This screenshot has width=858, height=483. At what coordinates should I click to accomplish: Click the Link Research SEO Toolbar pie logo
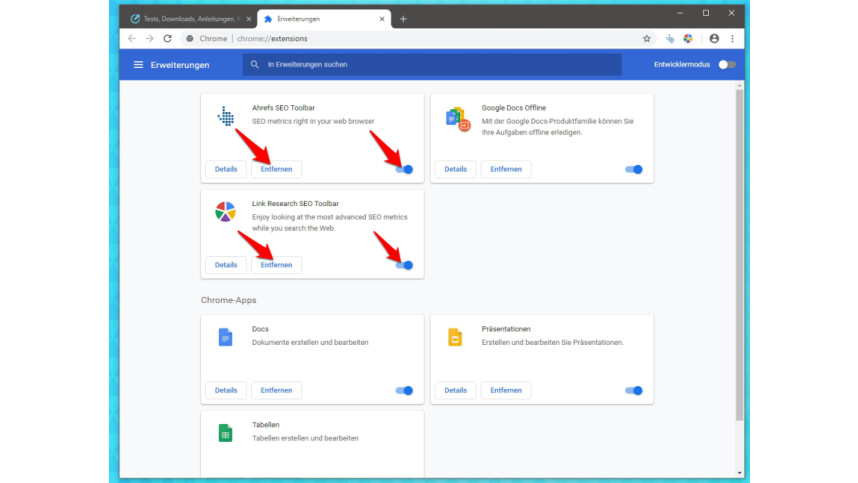(225, 212)
